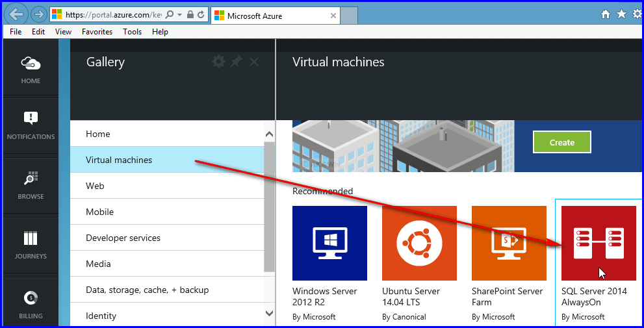644x328 pixels.
Task: Click the Gallery list scrollbar thumb
Action: tap(270, 207)
